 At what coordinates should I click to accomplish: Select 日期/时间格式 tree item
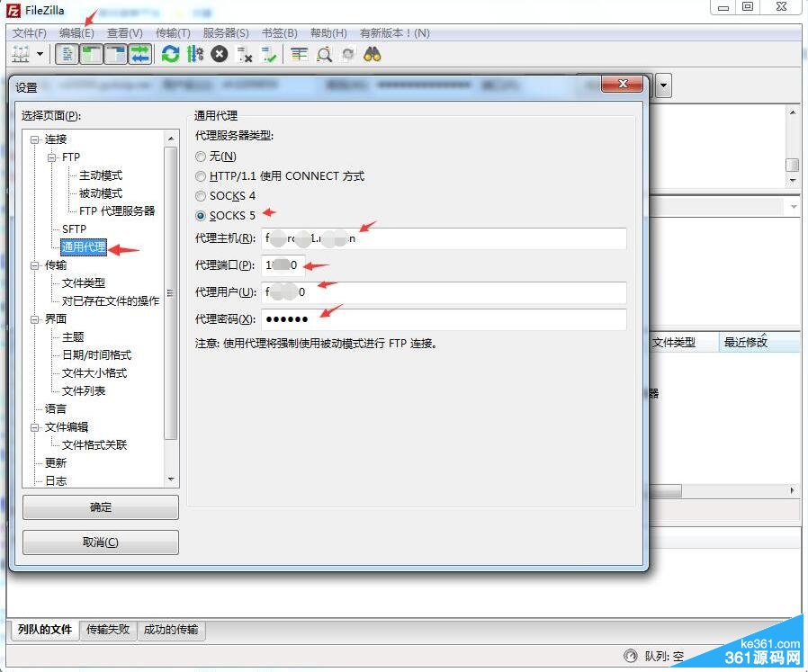tap(96, 355)
